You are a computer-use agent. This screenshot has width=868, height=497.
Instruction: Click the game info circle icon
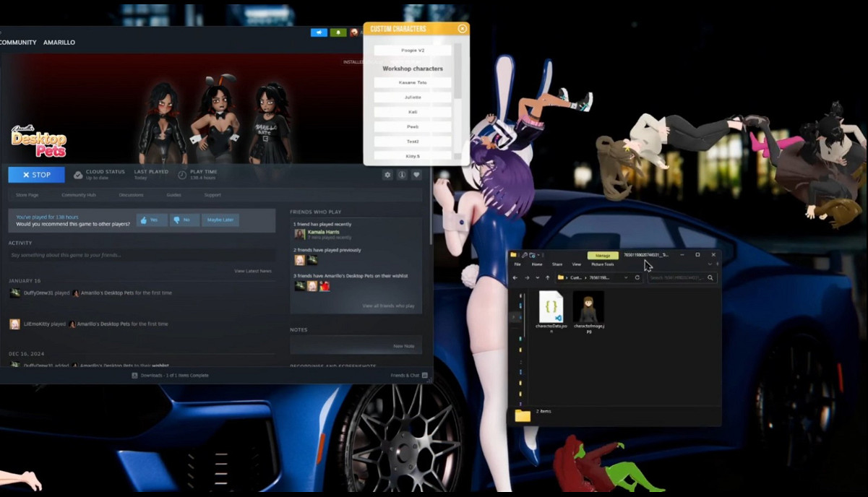[402, 175]
